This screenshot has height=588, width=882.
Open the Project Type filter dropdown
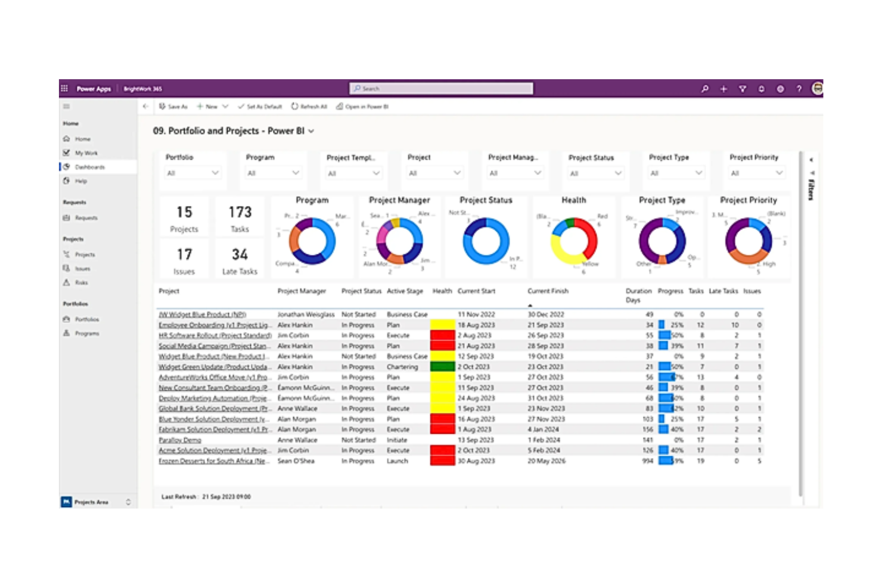(x=676, y=173)
